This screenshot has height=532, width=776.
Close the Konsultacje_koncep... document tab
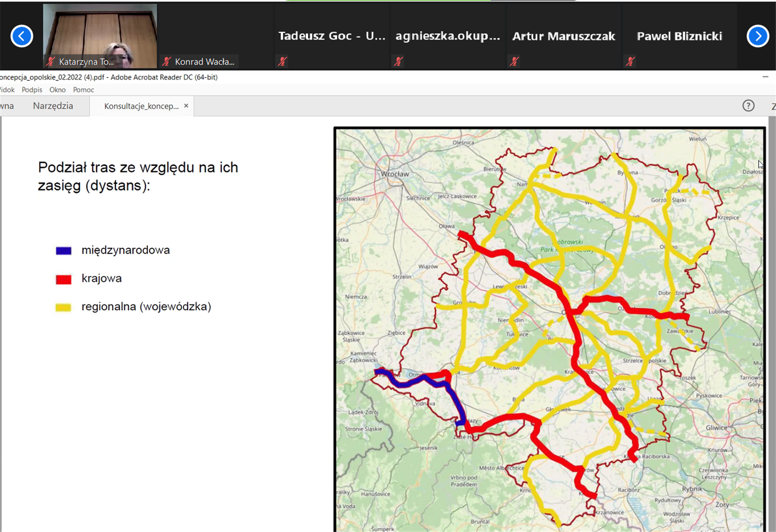(x=186, y=105)
